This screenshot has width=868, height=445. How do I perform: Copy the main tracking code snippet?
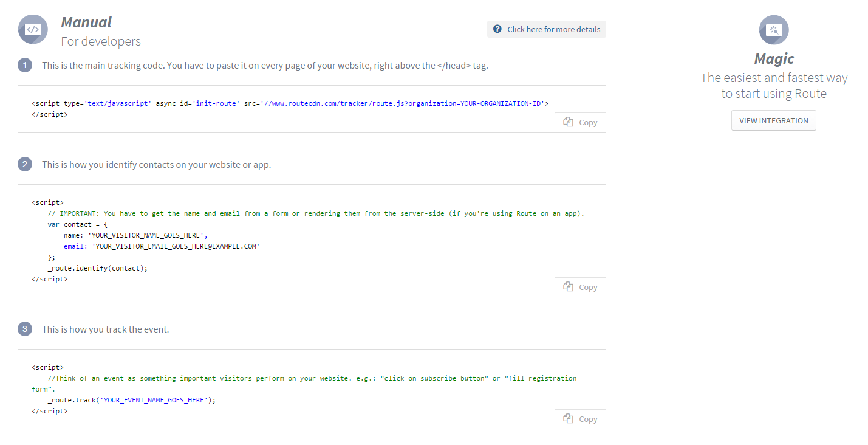tap(580, 122)
